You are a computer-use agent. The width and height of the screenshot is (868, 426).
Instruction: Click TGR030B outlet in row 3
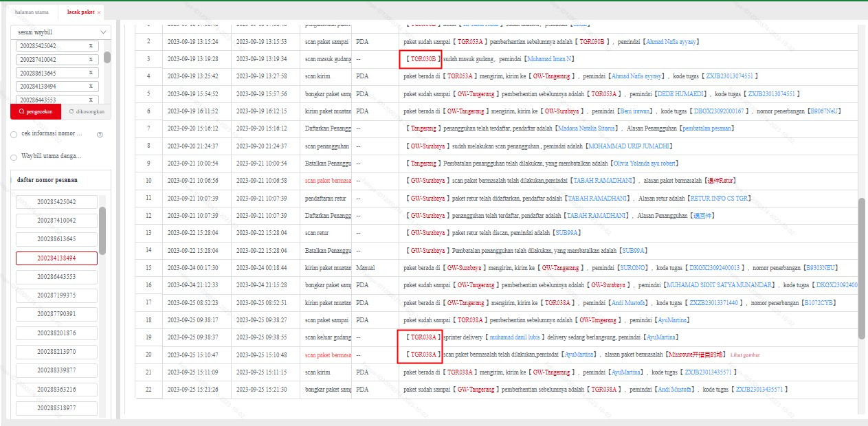[423, 59]
